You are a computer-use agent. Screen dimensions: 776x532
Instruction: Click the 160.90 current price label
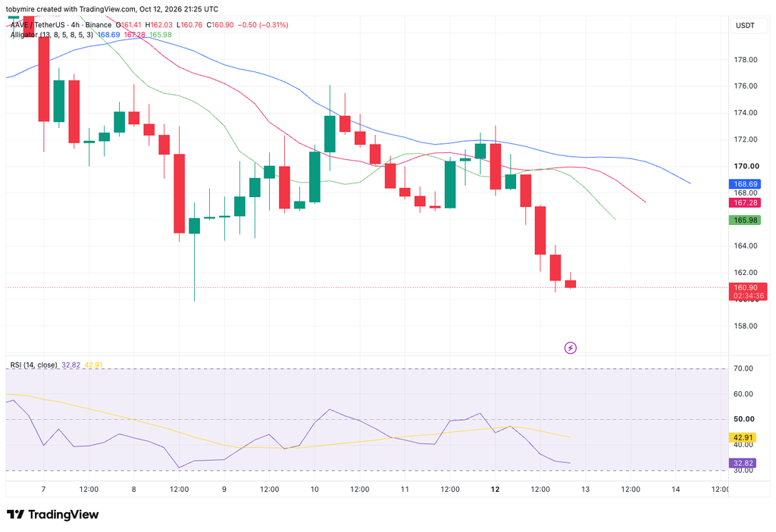(x=746, y=287)
